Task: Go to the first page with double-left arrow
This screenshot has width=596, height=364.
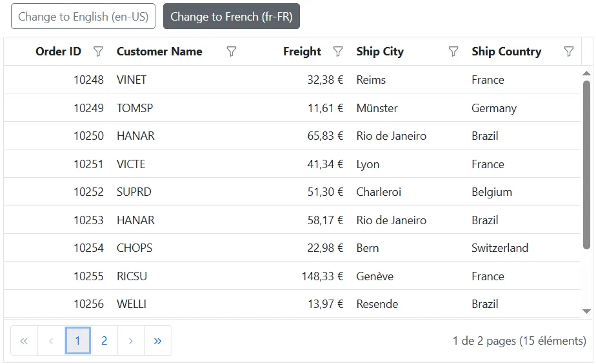Action: point(24,341)
